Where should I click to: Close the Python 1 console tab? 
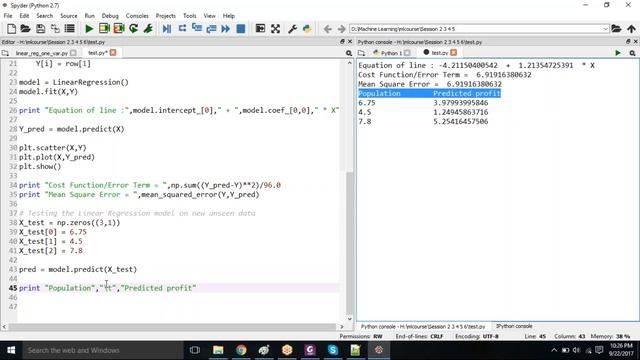click(407, 53)
